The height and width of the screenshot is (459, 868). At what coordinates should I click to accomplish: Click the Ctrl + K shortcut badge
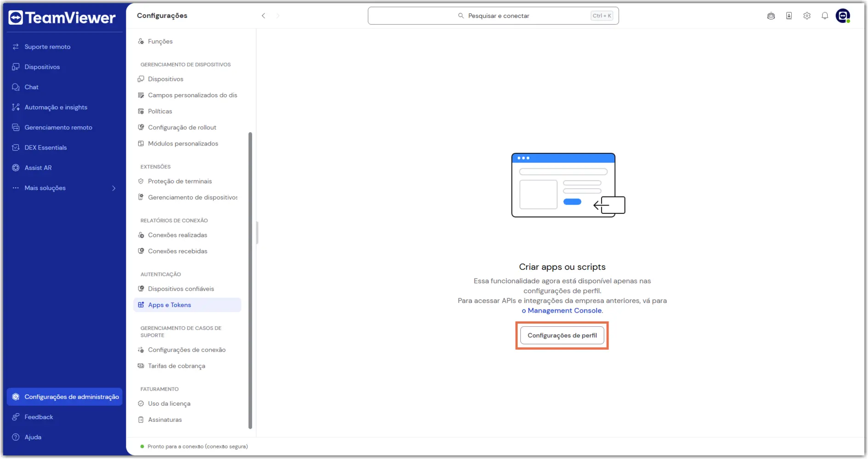coord(602,16)
